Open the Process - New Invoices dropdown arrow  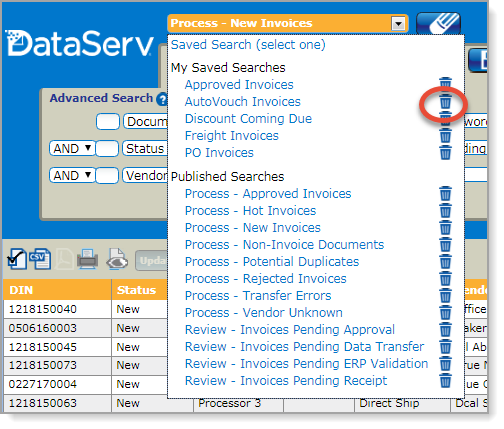tap(398, 24)
